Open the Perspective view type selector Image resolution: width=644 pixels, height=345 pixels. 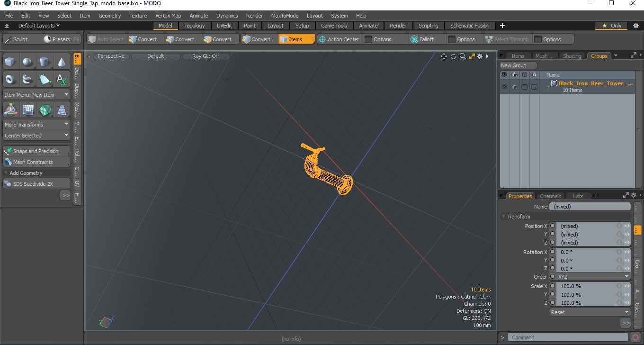(x=111, y=56)
